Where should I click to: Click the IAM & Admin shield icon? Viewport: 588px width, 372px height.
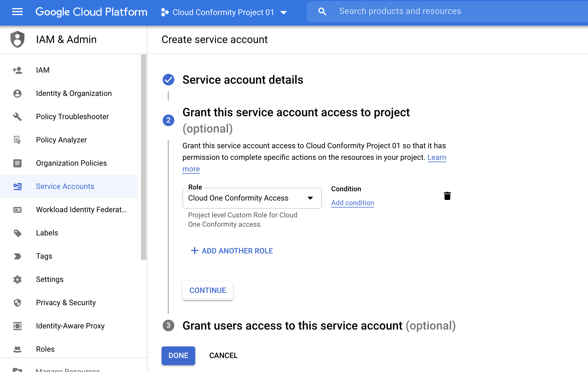pos(17,40)
